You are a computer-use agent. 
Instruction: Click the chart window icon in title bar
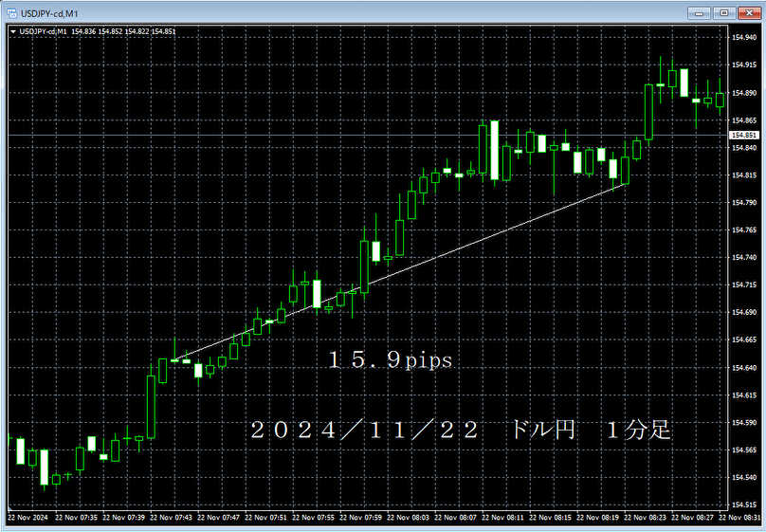[x=11, y=13]
